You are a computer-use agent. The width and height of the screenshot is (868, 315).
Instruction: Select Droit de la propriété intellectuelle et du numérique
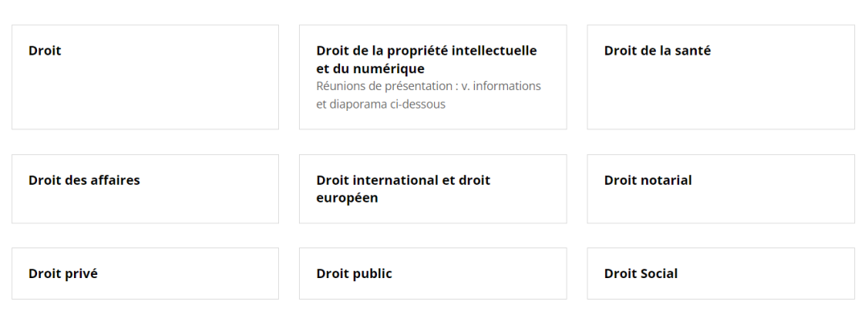(433, 77)
